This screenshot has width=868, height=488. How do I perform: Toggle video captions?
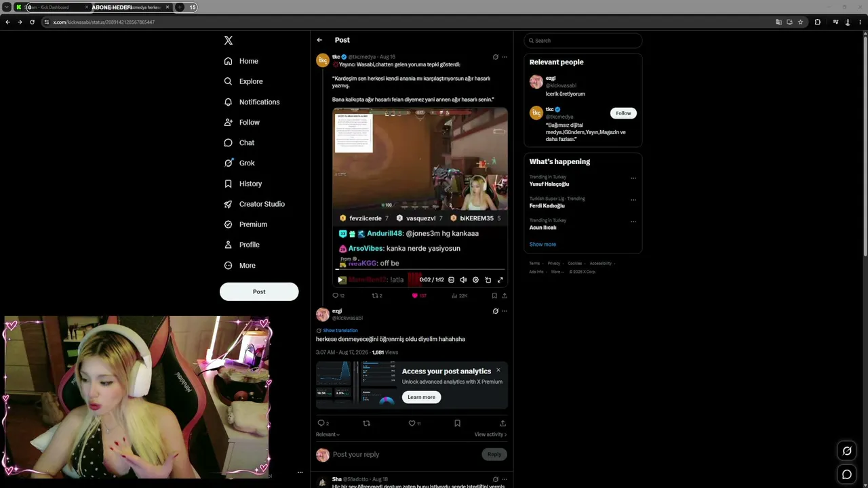tap(451, 280)
